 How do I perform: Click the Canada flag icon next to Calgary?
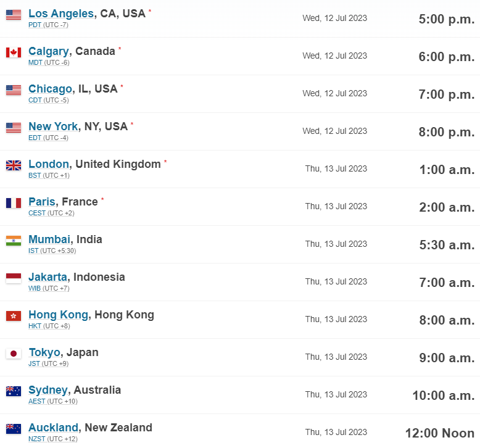pyautogui.click(x=14, y=52)
